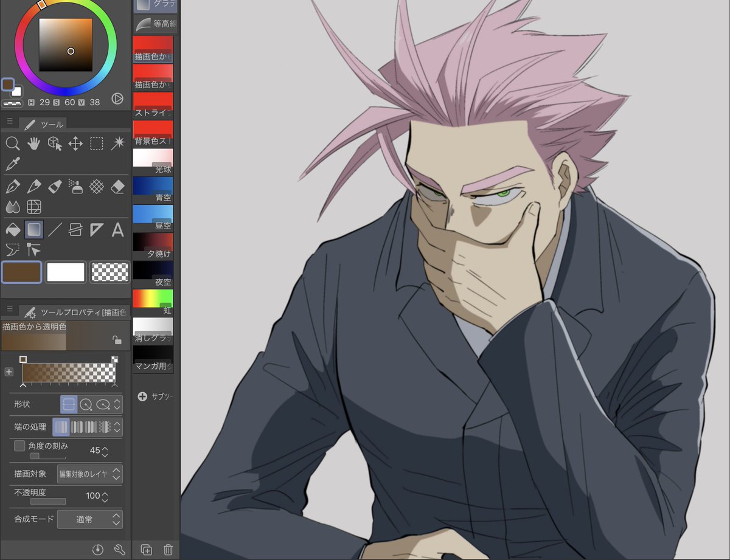This screenshot has width=730, height=560.
Task: Select the Move layer arrows tool
Action: tap(75, 143)
